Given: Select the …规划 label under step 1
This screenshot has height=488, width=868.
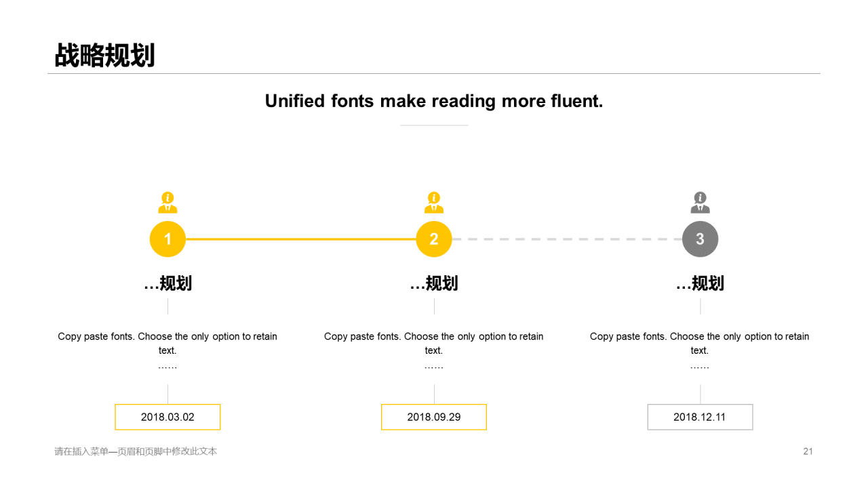Looking at the screenshot, I should (x=167, y=283).
